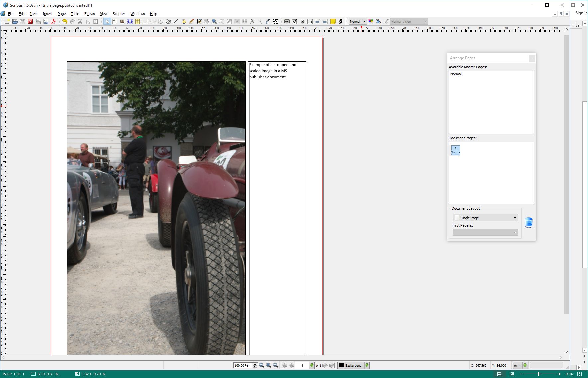
Task: Open the Extras menu
Action: tap(89, 14)
